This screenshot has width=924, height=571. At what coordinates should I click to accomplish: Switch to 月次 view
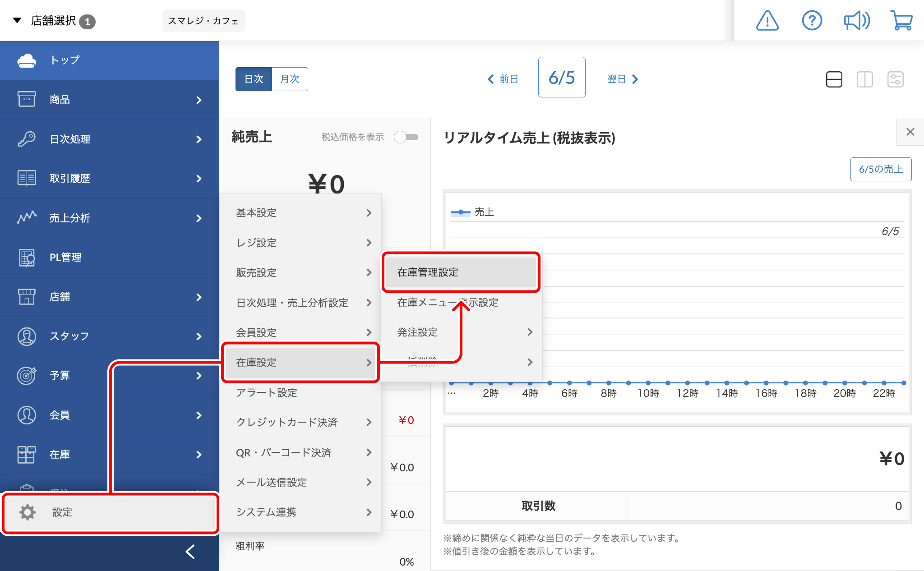pyautogui.click(x=290, y=79)
